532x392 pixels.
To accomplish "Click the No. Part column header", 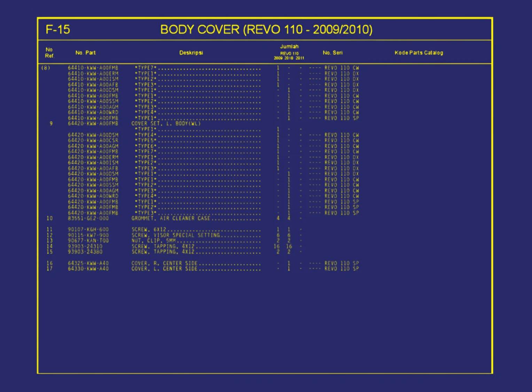I will click(x=86, y=53).
